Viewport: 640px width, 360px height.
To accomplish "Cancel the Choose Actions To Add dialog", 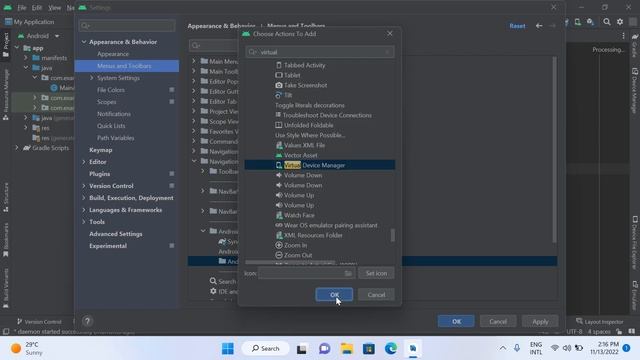I will tap(376, 294).
